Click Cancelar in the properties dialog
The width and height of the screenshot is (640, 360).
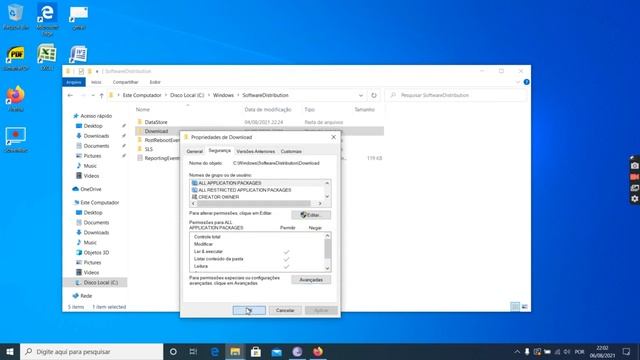pos(285,310)
